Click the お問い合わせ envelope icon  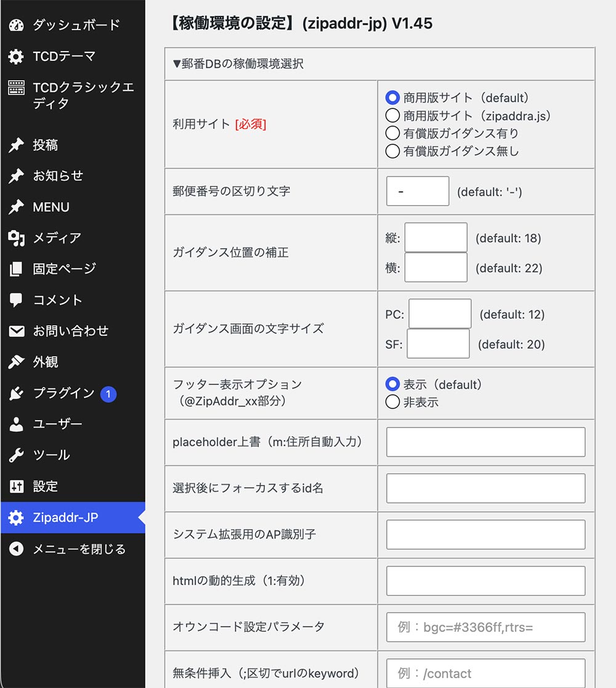point(16,331)
